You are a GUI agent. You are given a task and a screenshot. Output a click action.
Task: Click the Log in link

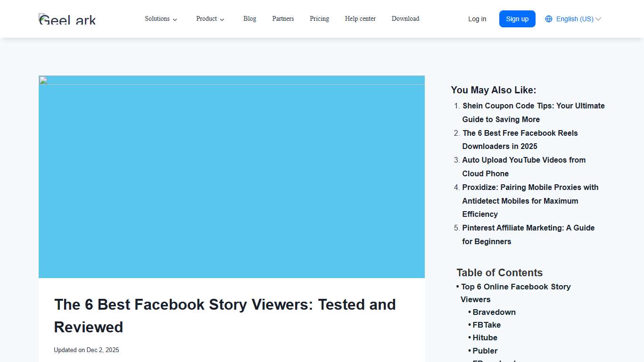(477, 19)
